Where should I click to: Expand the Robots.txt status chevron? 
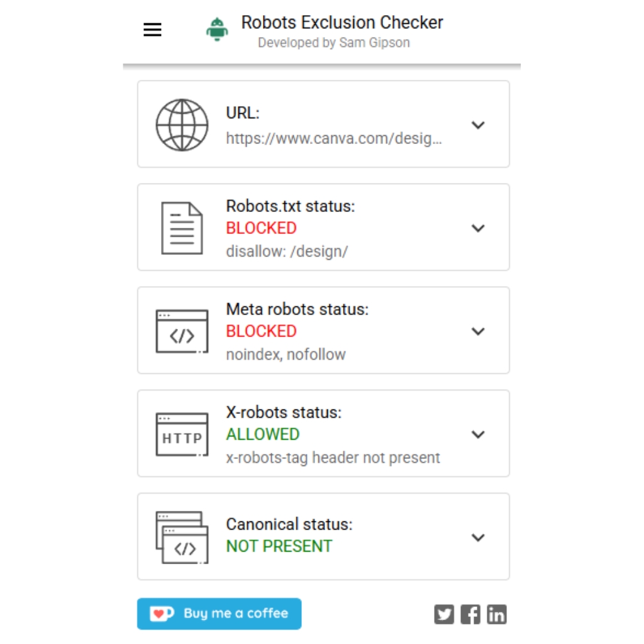pyautogui.click(x=478, y=228)
